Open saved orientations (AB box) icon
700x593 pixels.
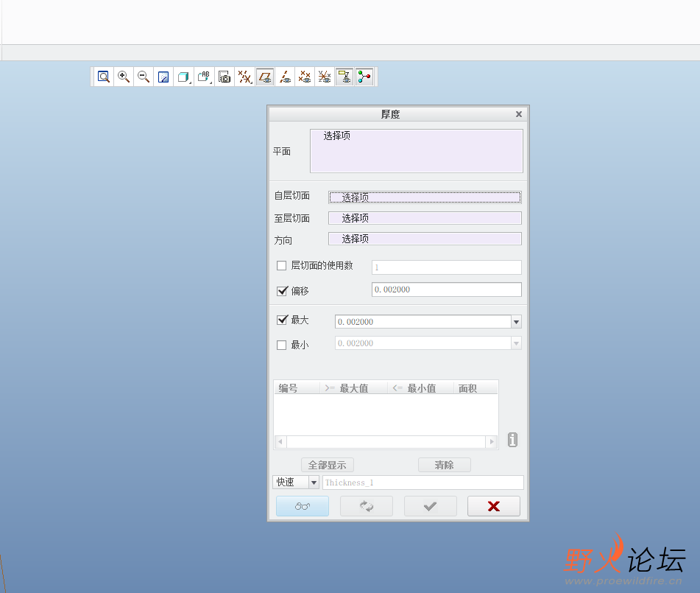click(x=204, y=77)
